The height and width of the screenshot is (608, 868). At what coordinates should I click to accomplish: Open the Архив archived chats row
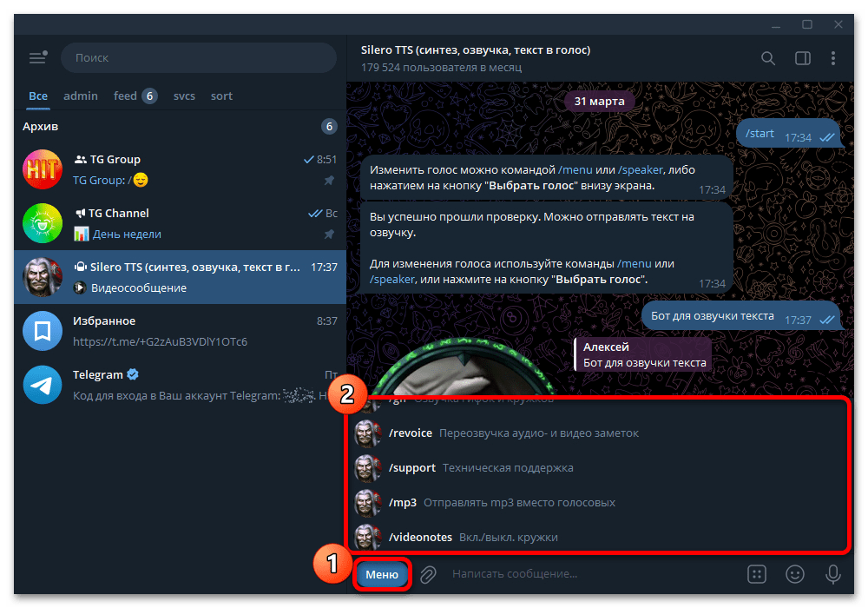[180, 126]
